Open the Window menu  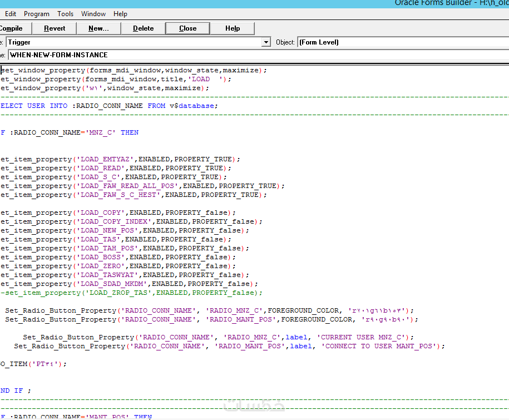click(x=93, y=14)
